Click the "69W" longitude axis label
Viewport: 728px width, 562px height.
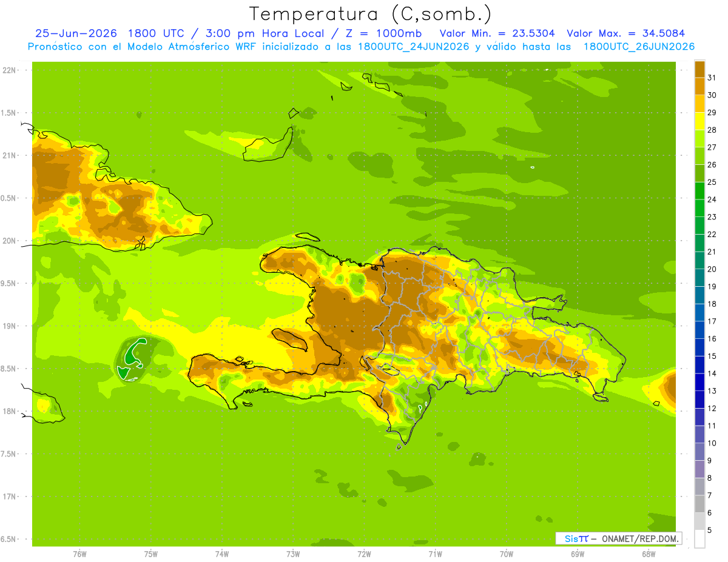[578, 554]
